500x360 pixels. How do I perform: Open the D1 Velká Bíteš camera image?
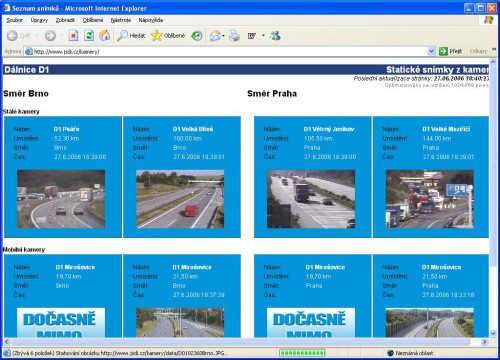pos(180,199)
